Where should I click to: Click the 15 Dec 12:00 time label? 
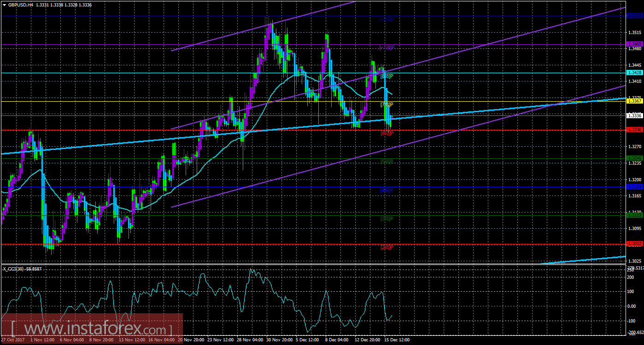coord(397,340)
